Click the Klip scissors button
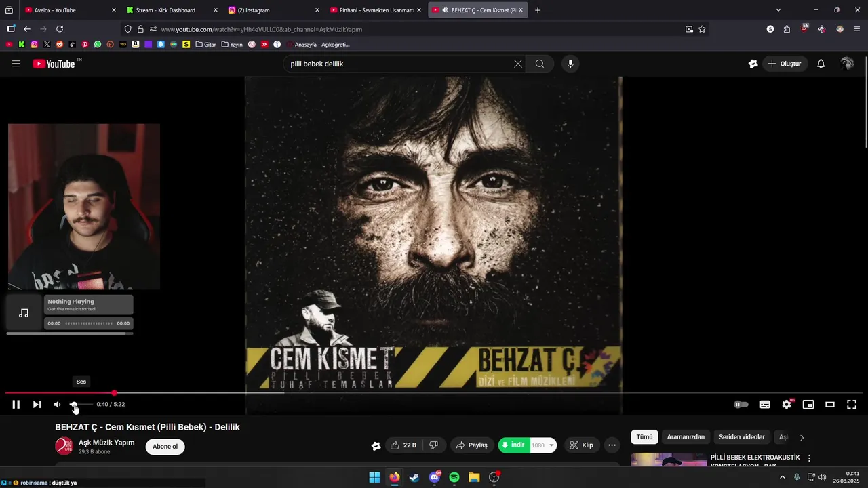The width and height of the screenshot is (868, 488). coord(582,445)
